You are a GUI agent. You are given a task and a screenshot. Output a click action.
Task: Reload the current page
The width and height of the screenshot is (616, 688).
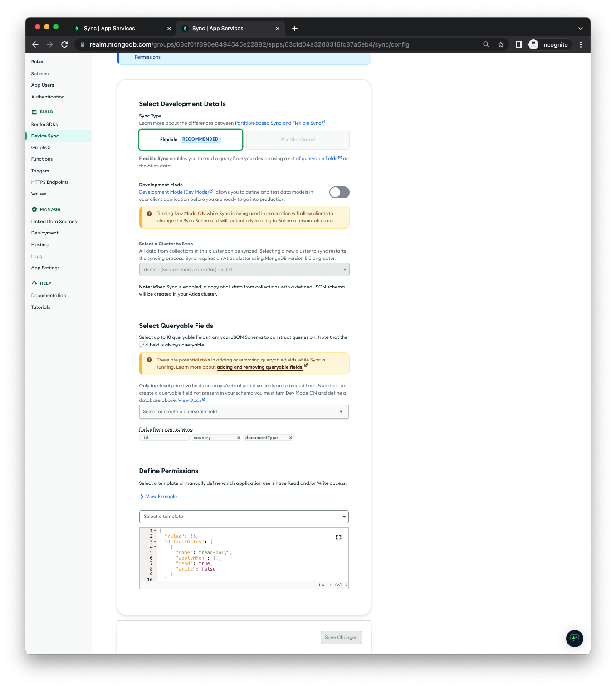coord(64,44)
